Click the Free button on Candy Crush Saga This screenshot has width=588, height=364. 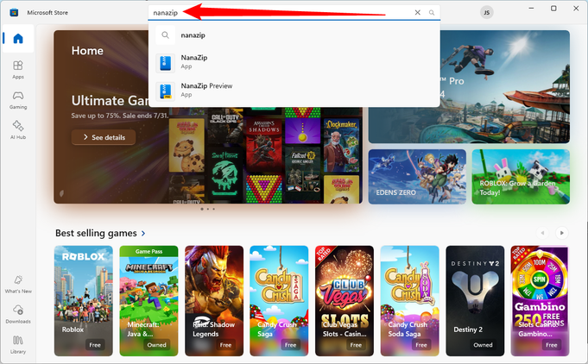point(291,345)
